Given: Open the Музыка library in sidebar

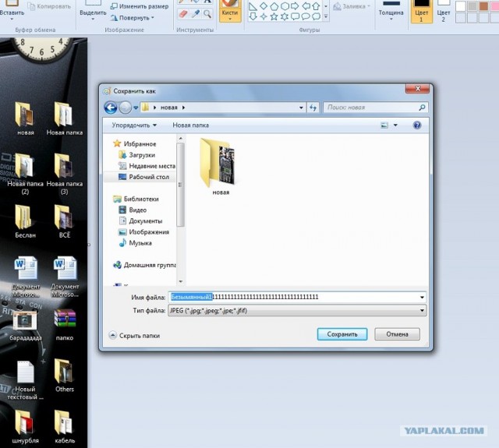Looking at the screenshot, I should pyautogui.click(x=140, y=243).
